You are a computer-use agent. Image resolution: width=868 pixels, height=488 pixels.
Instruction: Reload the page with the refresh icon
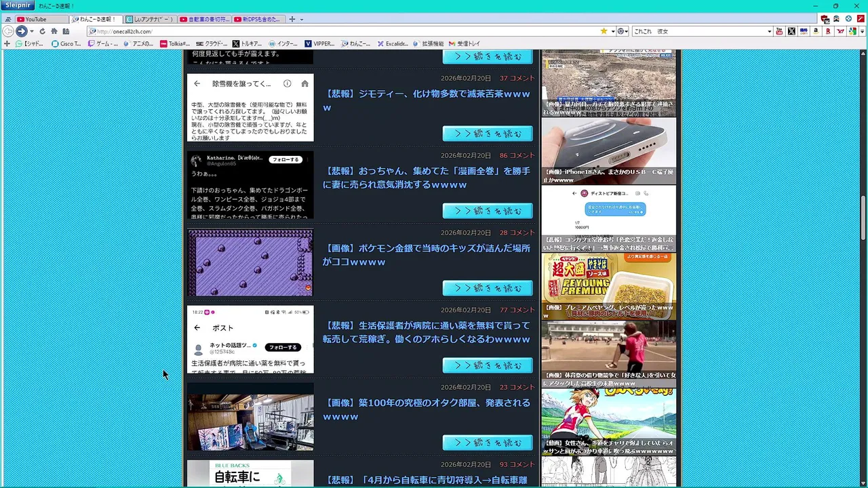(x=42, y=31)
